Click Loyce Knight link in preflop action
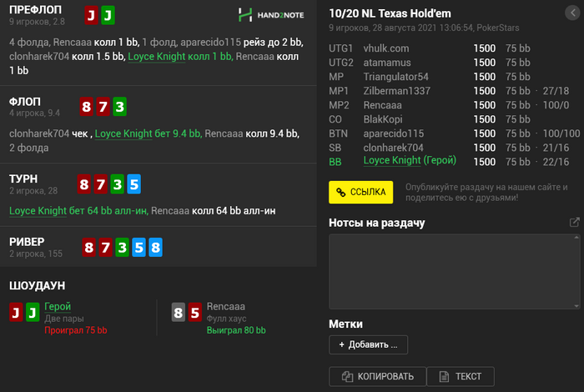 coord(157,56)
